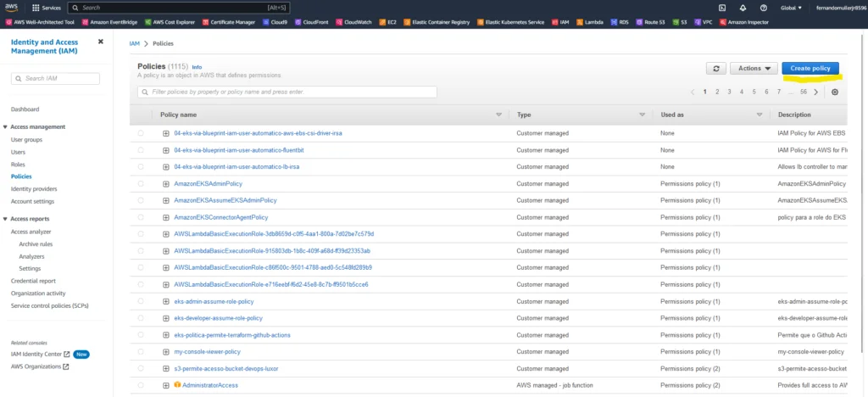Open S3 bookmark
Screen dimensions: 868x397
[680, 22]
